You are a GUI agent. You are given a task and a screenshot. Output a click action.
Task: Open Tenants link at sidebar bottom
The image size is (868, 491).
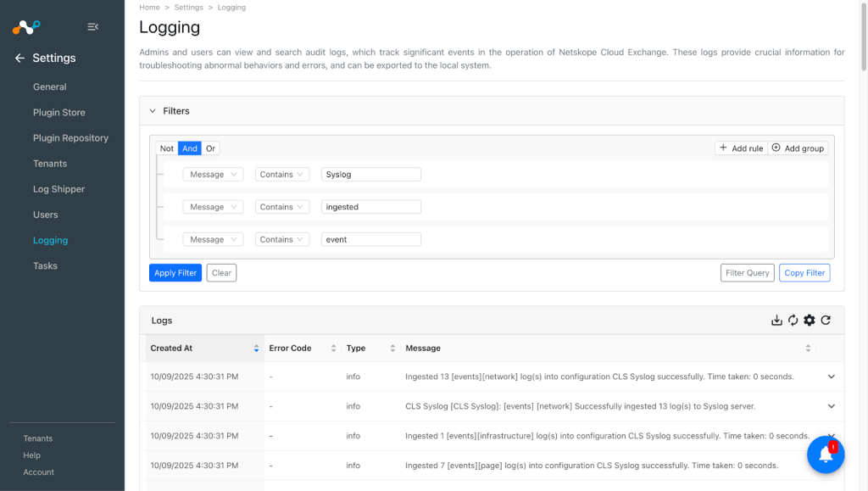pyautogui.click(x=37, y=438)
